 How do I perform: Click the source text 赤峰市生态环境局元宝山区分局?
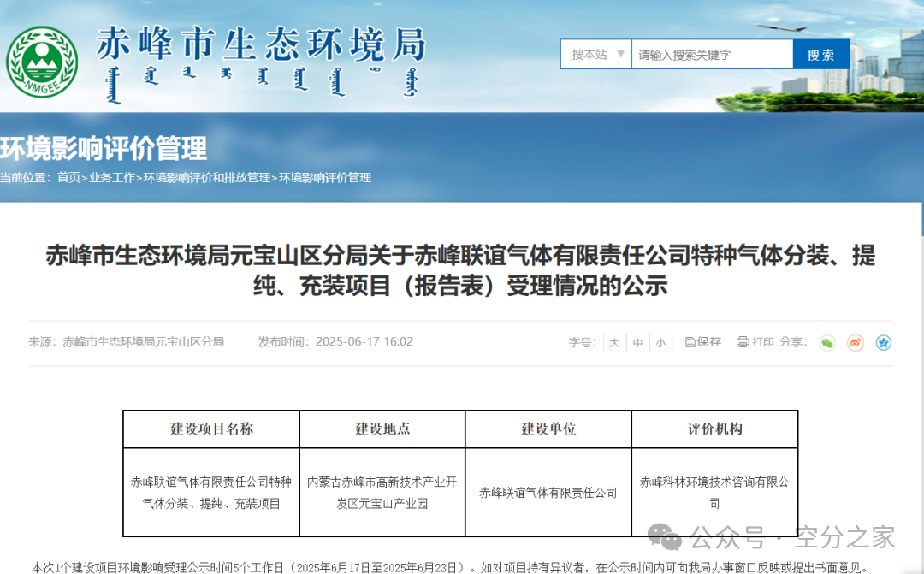[143, 342]
